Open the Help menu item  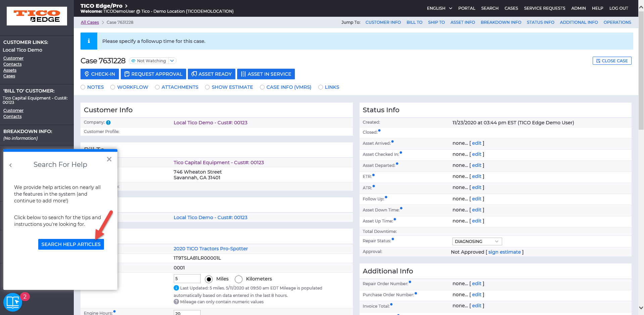coord(597,8)
